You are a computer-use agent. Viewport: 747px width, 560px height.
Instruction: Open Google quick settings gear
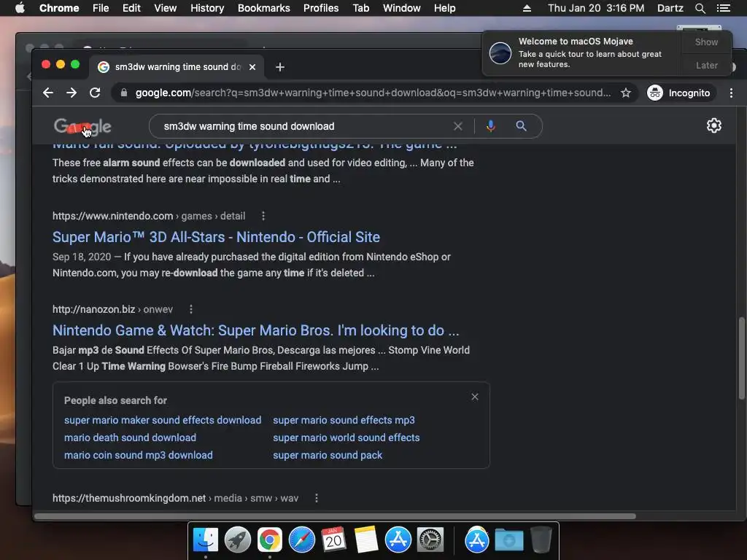click(713, 125)
